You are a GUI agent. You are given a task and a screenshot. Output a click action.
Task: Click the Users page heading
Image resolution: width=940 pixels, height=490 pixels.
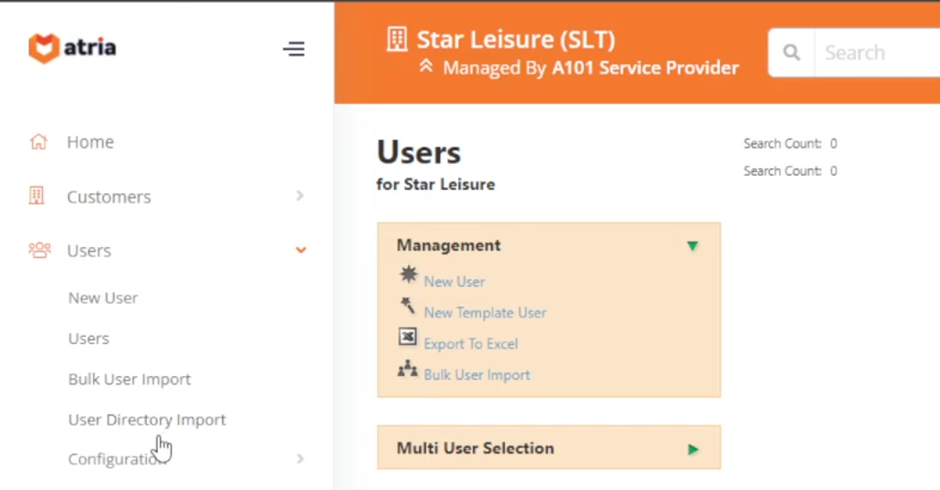click(x=418, y=152)
